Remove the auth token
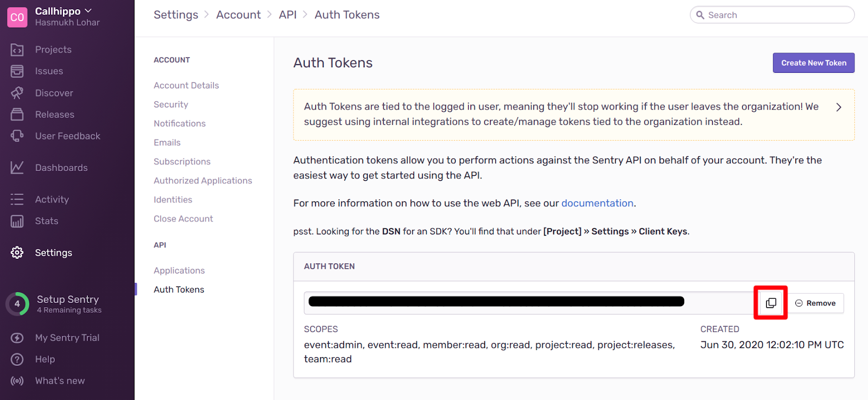This screenshot has width=868, height=400. tap(815, 303)
